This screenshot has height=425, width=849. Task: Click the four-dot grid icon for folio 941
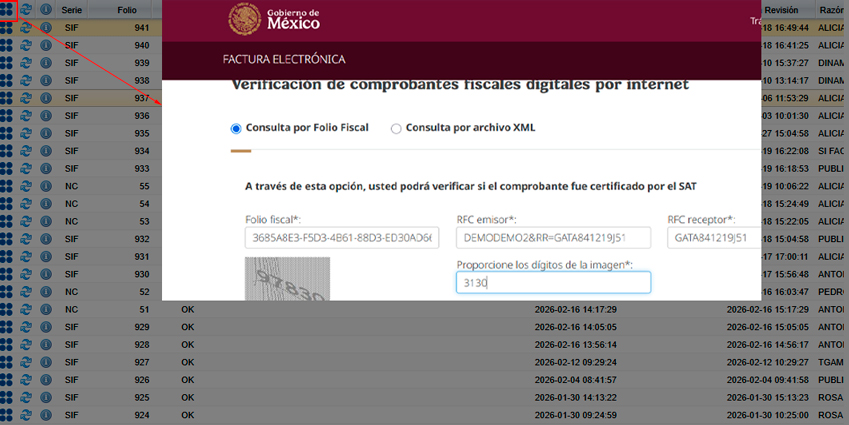[x=6, y=28]
